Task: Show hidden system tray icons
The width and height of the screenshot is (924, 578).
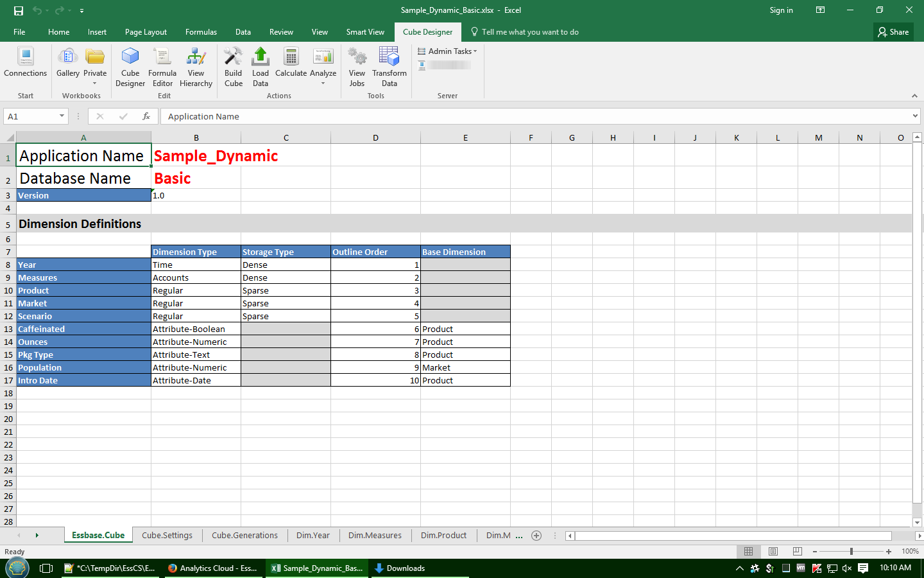Action: (740, 568)
